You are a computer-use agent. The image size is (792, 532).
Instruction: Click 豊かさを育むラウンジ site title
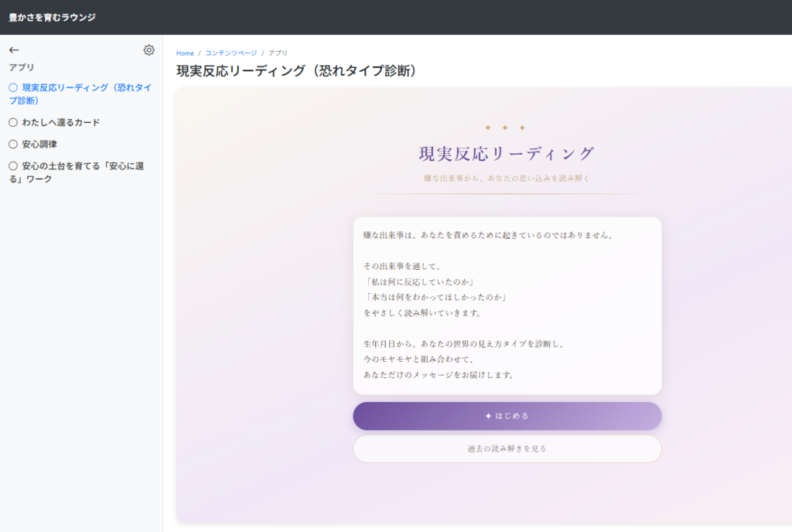click(x=52, y=17)
